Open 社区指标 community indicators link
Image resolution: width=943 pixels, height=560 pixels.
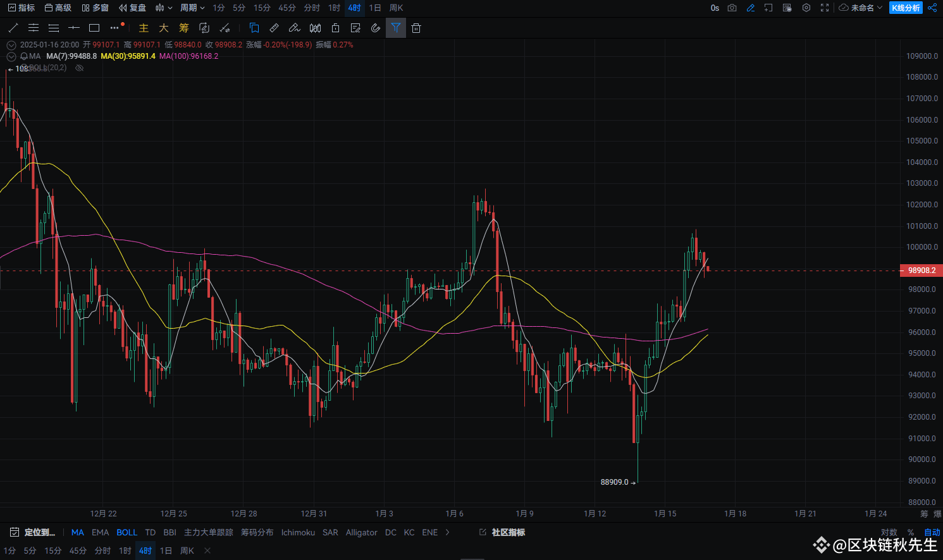503,532
